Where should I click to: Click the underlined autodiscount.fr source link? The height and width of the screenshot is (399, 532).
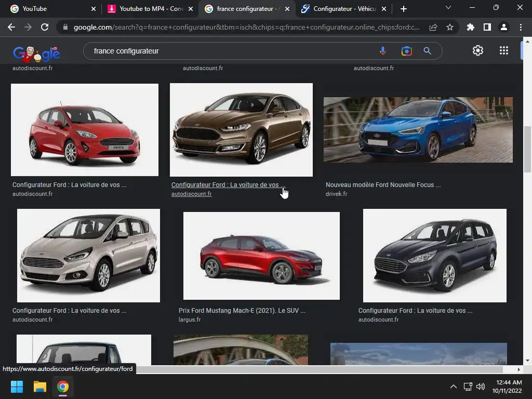click(191, 194)
